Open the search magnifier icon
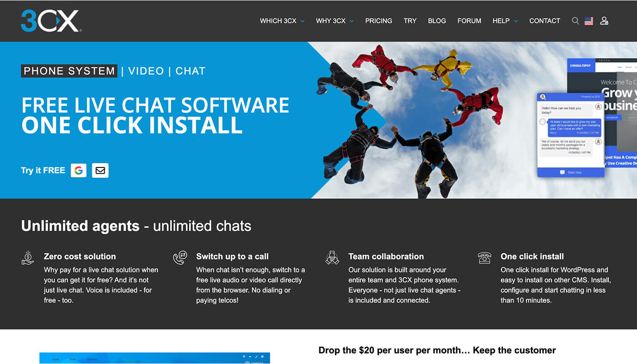637x364 pixels. 575,21
